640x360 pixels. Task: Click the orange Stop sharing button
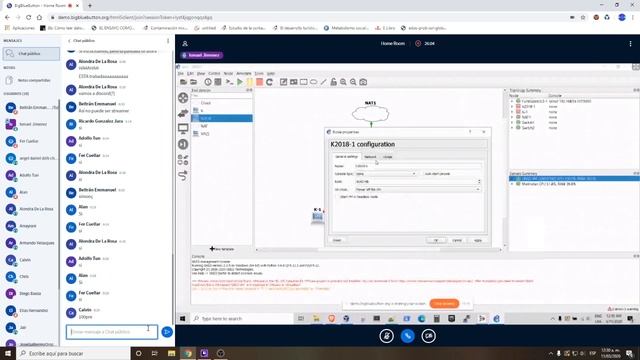(x=444, y=304)
